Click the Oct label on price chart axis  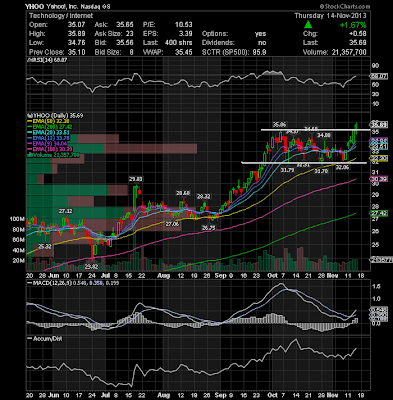tap(272, 276)
